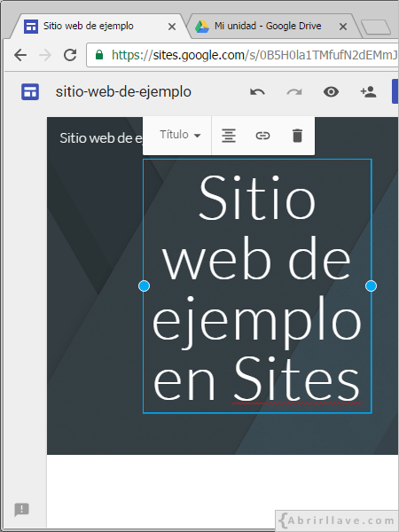Open the Título text style dropdown
Viewport: 399px width, 532px height.
tap(180, 135)
